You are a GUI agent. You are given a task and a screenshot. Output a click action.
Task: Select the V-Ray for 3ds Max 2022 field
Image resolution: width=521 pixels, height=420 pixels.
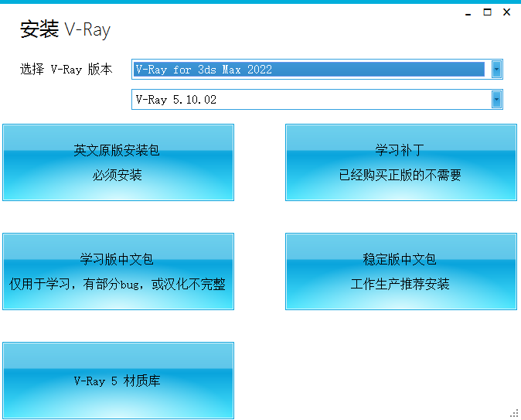317,69
